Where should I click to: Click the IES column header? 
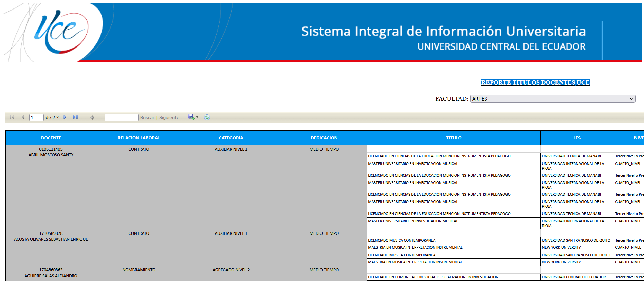point(577,138)
